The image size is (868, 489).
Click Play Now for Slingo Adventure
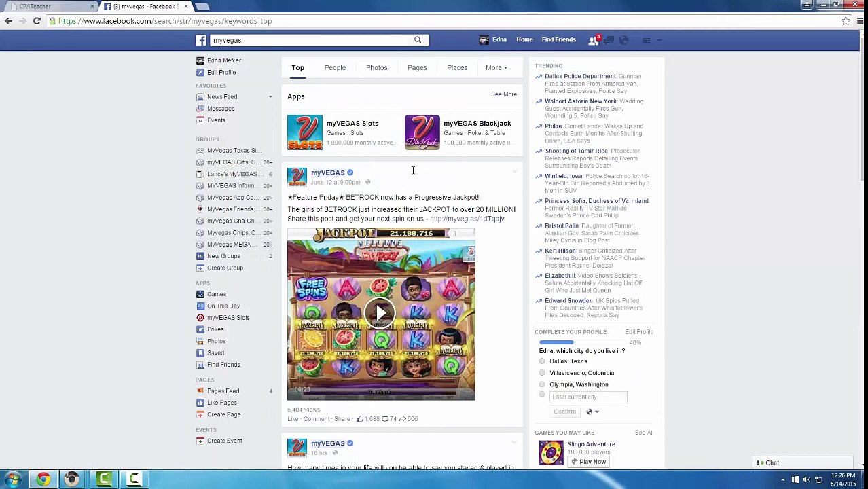pyautogui.click(x=588, y=462)
